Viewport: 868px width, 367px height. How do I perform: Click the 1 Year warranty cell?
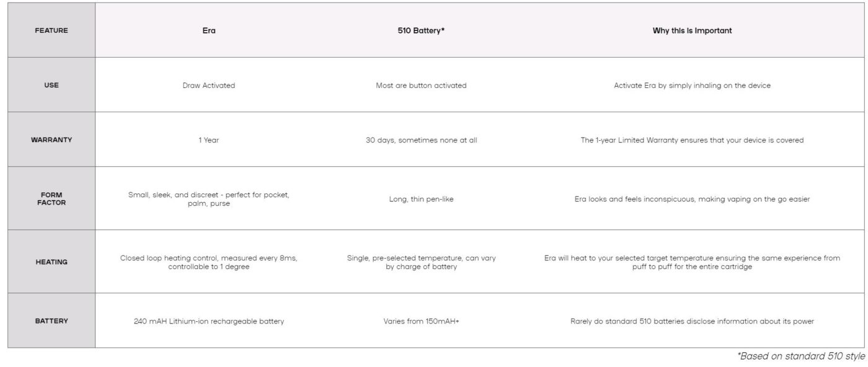(209, 140)
